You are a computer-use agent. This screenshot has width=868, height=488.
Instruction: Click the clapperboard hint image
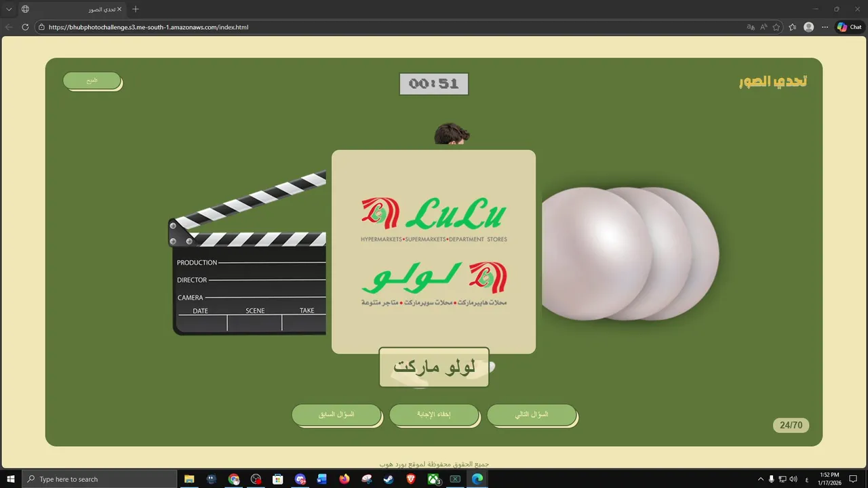pos(248,253)
